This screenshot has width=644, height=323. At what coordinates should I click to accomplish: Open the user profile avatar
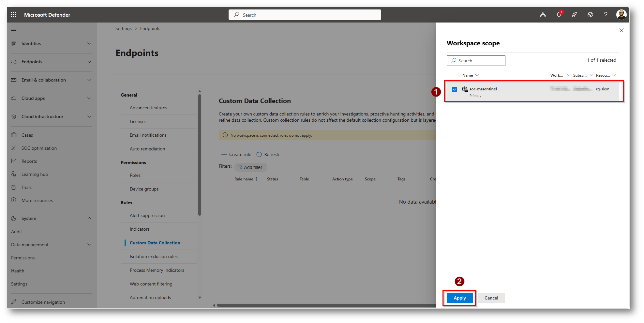(x=621, y=15)
